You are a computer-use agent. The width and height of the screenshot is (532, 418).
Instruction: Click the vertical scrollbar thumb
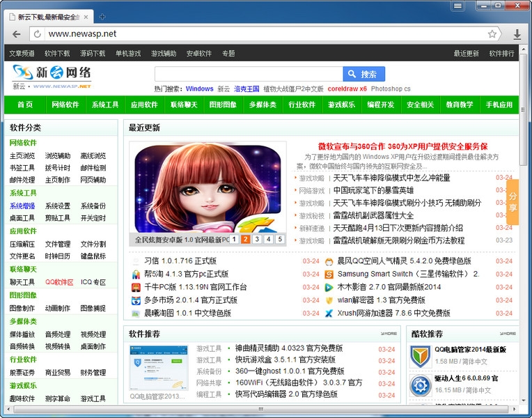click(x=523, y=109)
